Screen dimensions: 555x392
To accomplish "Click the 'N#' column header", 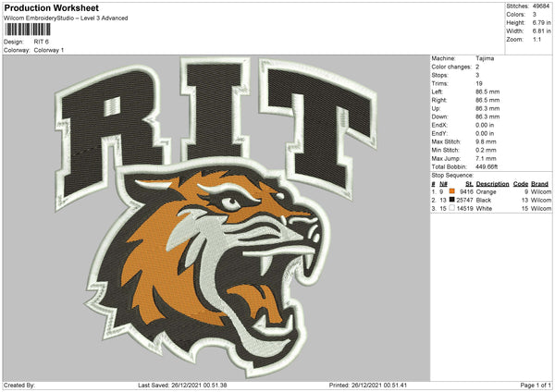I will [443, 184].
